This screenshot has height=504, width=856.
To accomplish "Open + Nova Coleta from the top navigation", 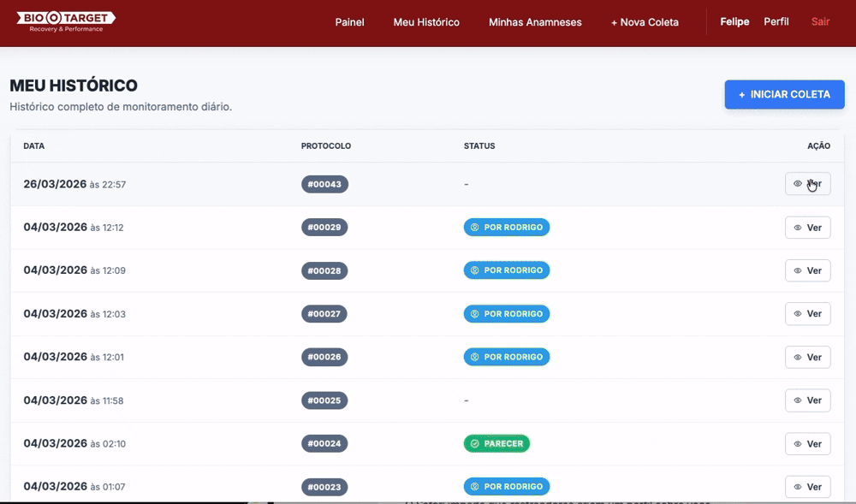I will [645, 22].
